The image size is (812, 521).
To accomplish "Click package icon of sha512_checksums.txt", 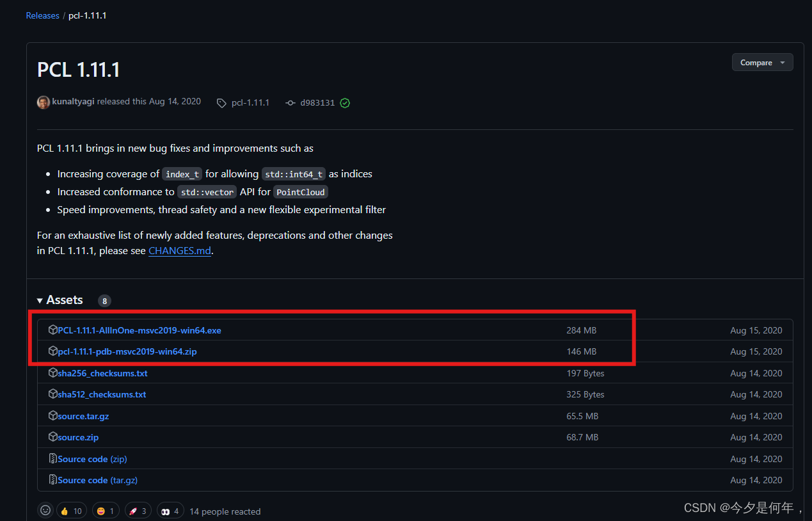I will pyautogui.click(x=53, y=394).
